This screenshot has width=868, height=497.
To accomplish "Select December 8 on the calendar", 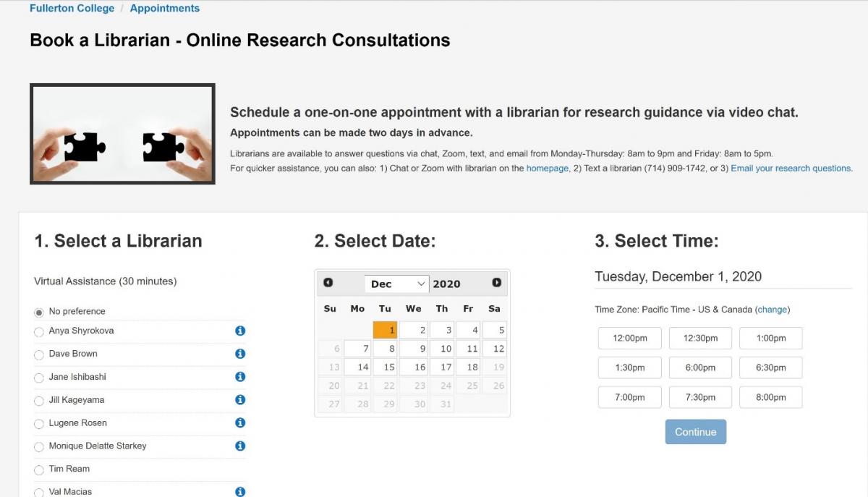I will (x=386, y=349).
